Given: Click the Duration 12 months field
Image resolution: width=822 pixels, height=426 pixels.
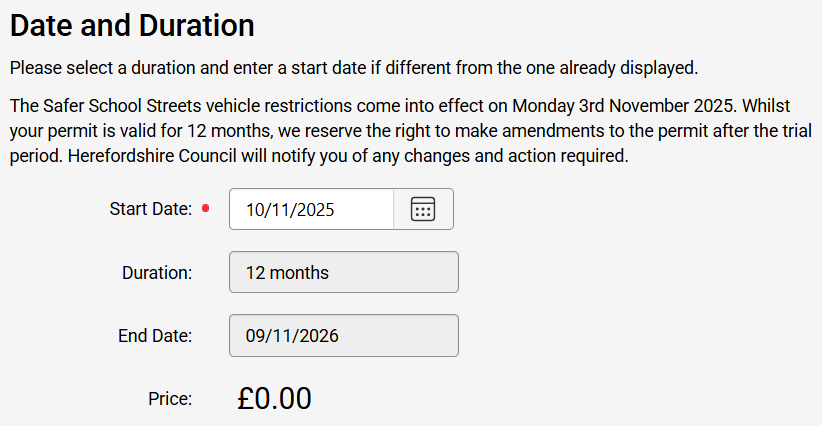Looking at the screenshot, I should coord(343,272).
